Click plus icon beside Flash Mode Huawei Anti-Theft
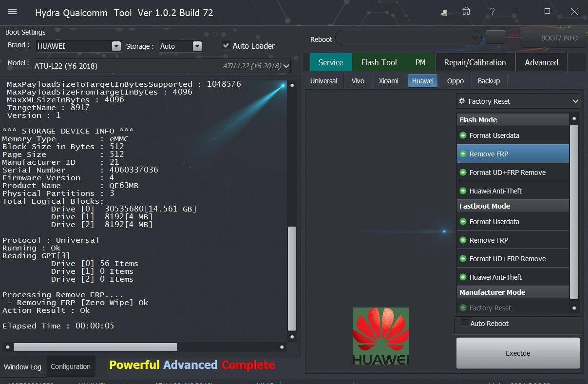Image resolution: width=588 pixels, height=384 pixels. click(x=463, y=191)
